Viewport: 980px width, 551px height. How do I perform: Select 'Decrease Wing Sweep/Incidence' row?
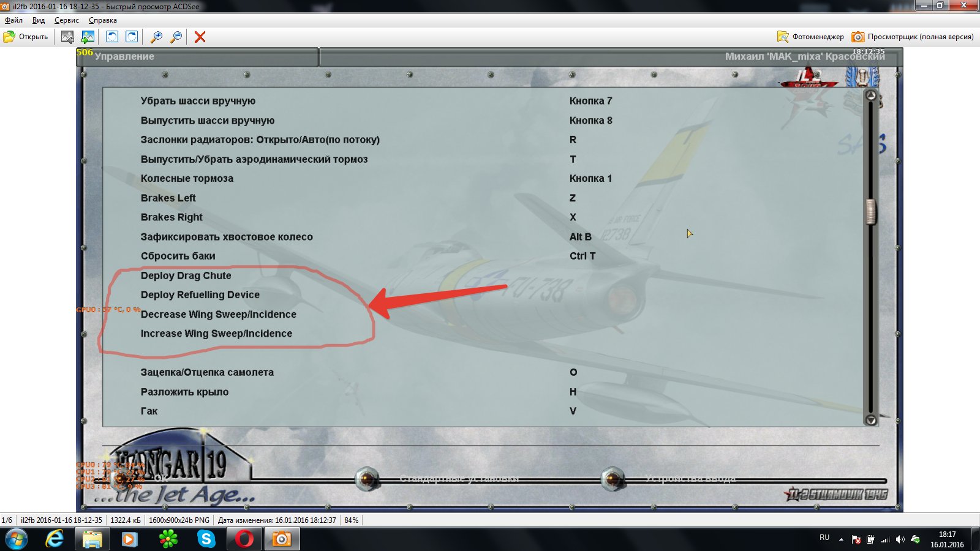(x=219, y=314)
